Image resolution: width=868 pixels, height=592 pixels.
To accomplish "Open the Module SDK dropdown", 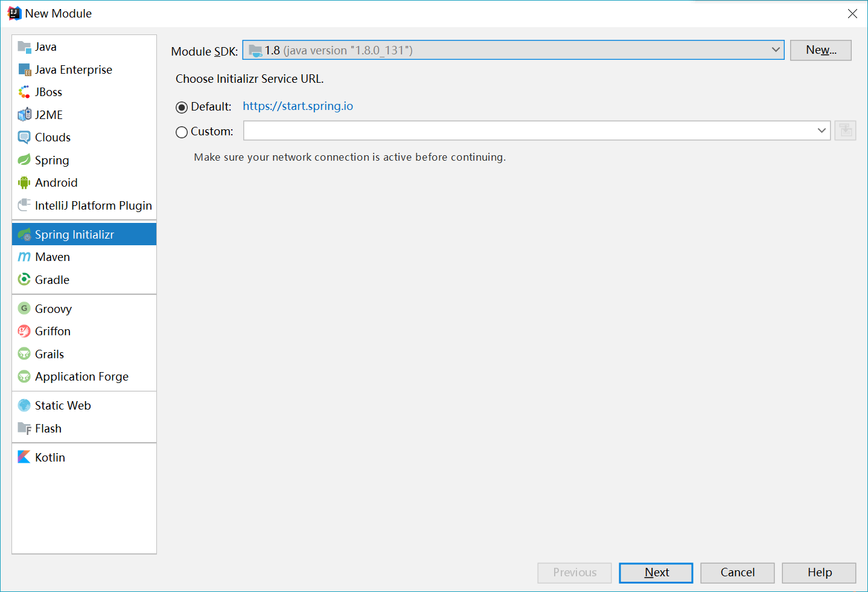I will point(513,50).
